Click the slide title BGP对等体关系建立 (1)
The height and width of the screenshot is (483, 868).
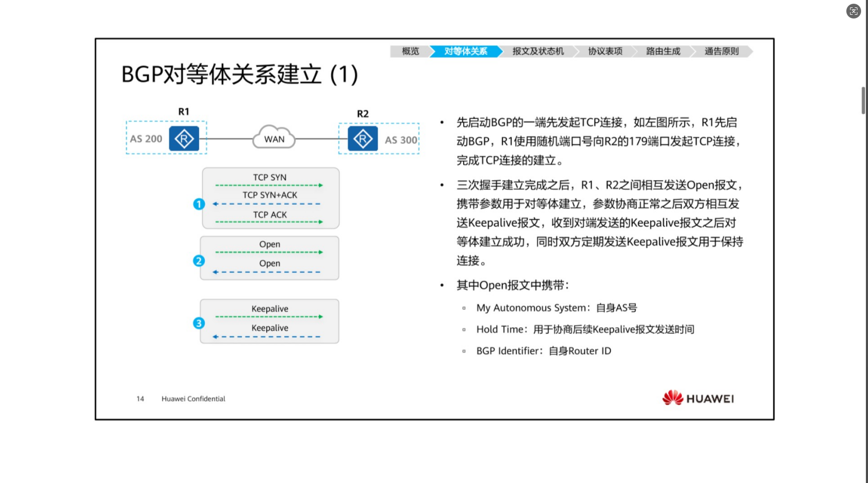point(239,74)
